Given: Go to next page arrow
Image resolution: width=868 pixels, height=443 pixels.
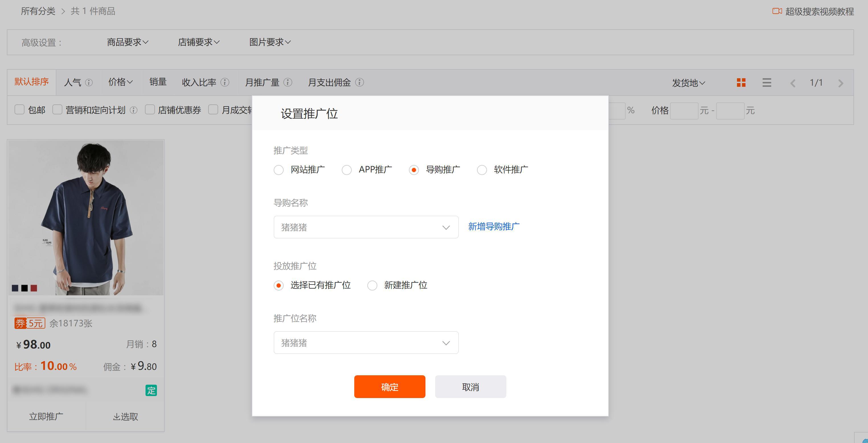Looking at the screenshot, I should (x=840, y=83).
